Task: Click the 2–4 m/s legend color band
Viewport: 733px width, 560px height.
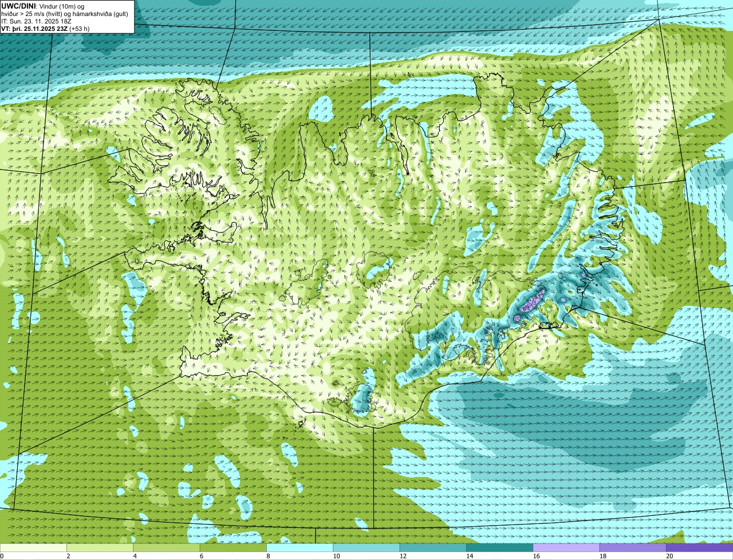Action: pyautogui.click(x=100, y=547)
